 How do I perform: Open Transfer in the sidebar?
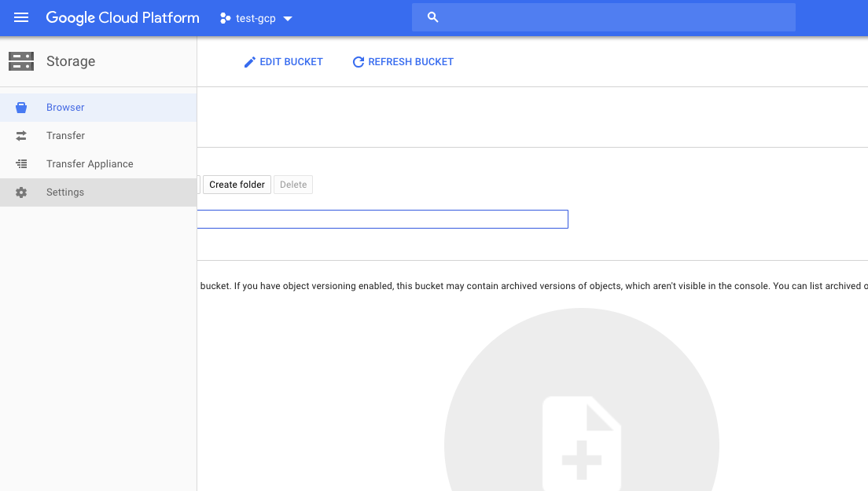pyautogui.click(x=98, y=135)
